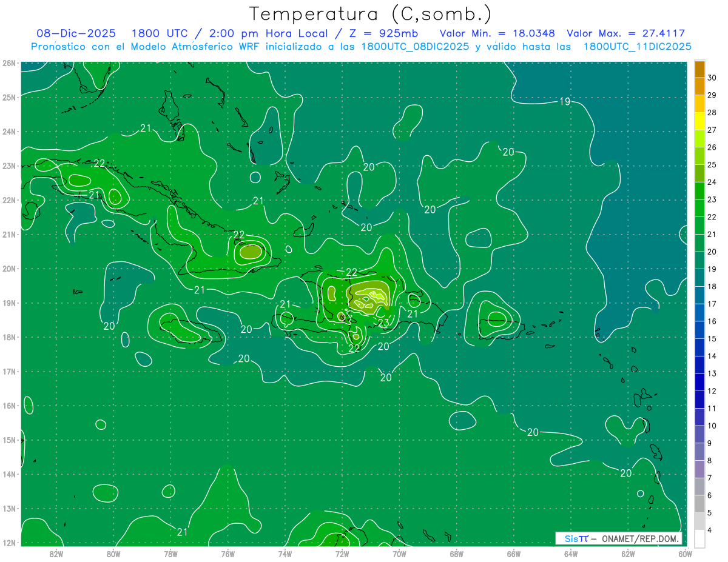
Task: Click the Sisπ logo in the bottom corner
Action: (x=576, y=538)
